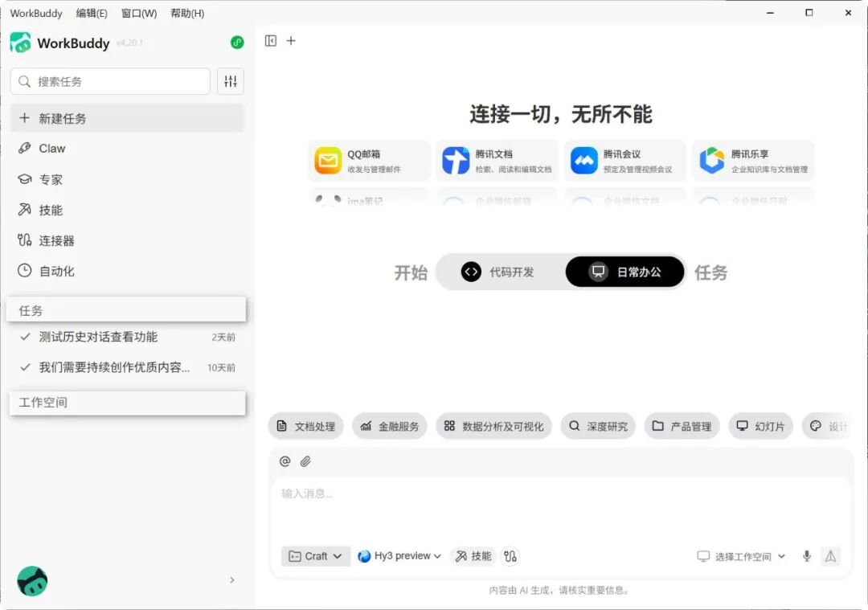Click the 输入消息 message input box
Screen dimensions: 868x610
[560, 510]
